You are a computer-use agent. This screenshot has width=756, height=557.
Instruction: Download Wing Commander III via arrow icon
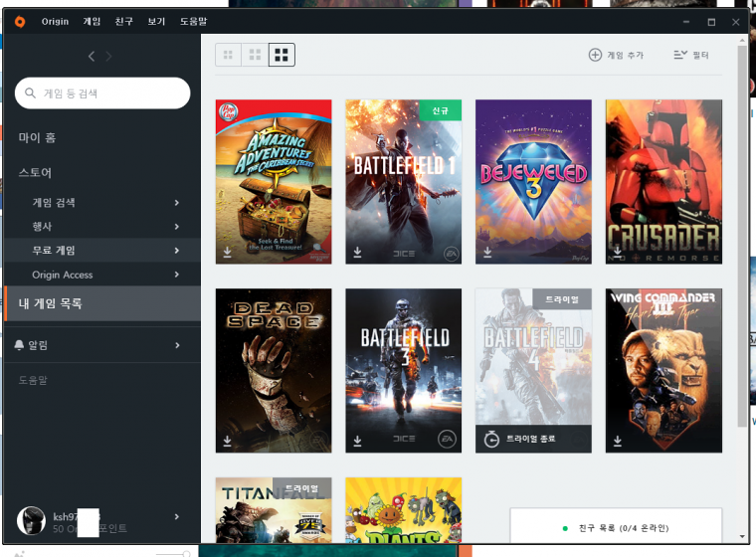618,441
